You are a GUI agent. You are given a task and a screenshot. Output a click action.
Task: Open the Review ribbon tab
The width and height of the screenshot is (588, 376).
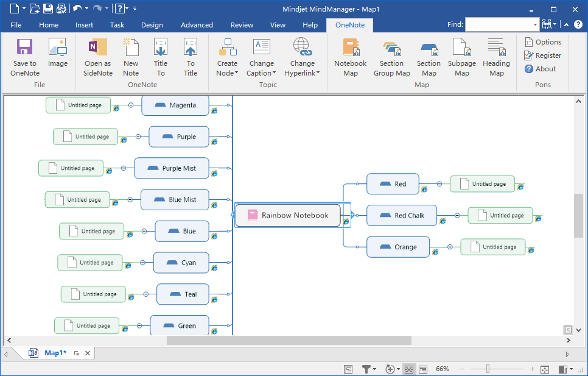point(242,25)
